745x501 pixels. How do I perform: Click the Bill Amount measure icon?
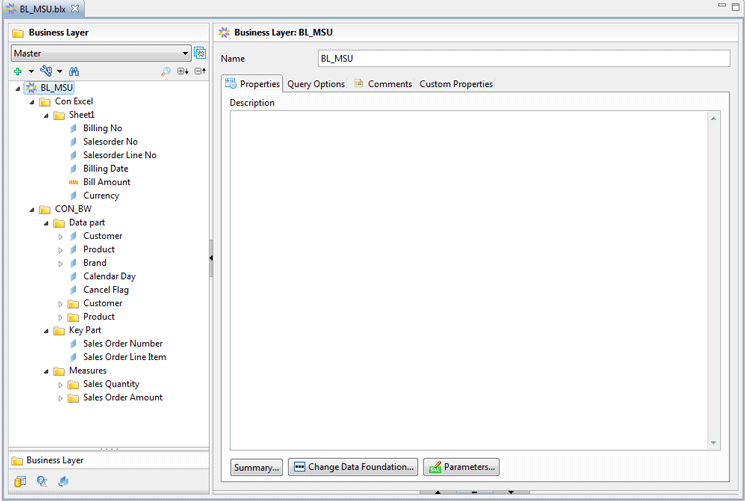pos(74,182)
